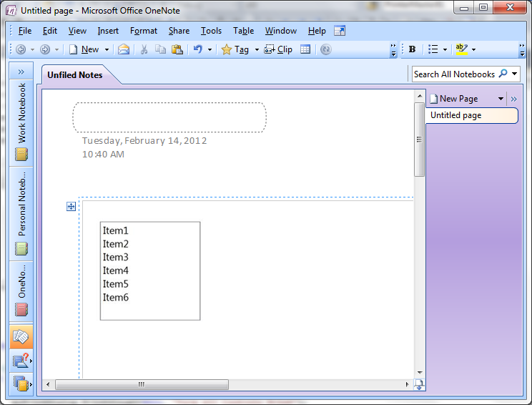Click Item1 in the list
The width and height of the screenshot is (532, 405).
coord(116,231)
